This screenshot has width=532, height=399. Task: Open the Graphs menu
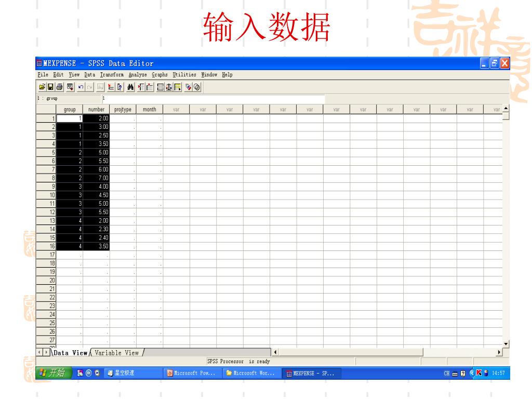[159, 75]
